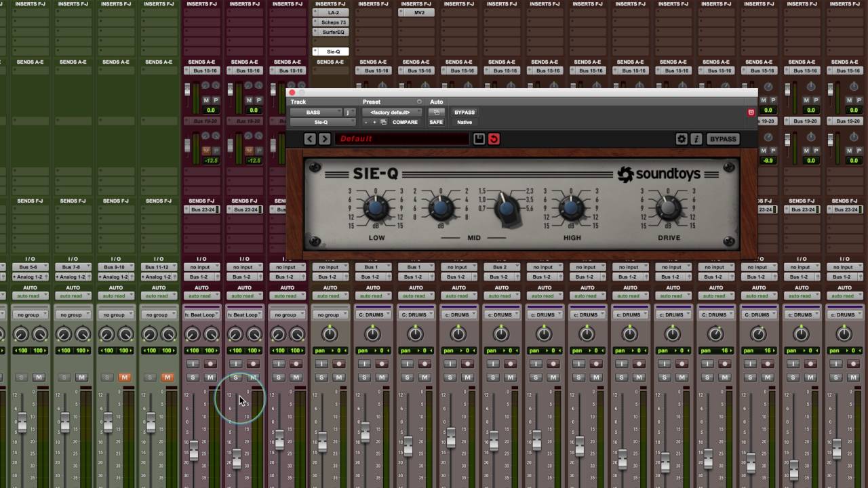Open the Bus 9-10 input selector
This screenshot has height=488, width=868.
[x=115, y=267]
